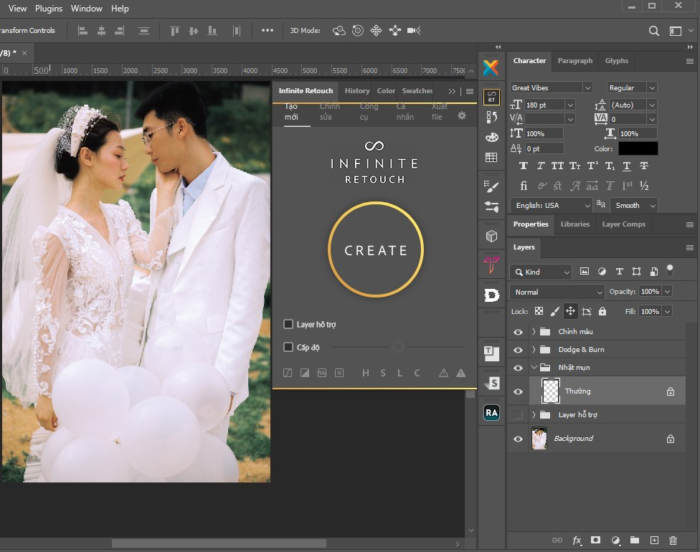This screenshot has width=700, height=552.
Task: Open Infinite Retouch settings gear
Action: coord(462,116)
